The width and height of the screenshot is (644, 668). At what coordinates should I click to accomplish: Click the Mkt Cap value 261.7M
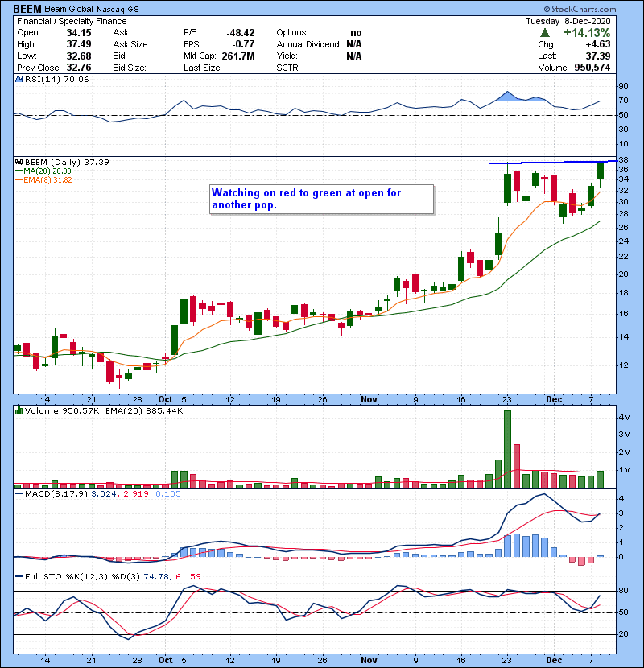(238, 56)
